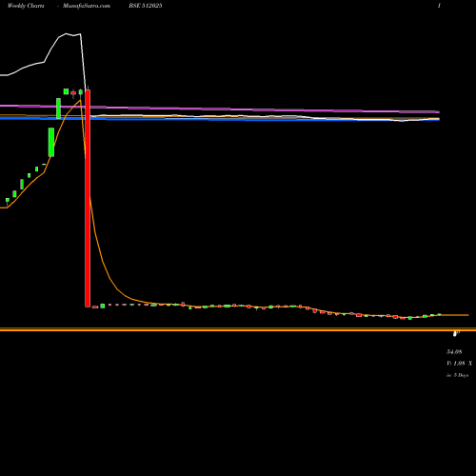Click the 'V: 1.08 X' volume text

pyautogui.click(x=459, y=364)
